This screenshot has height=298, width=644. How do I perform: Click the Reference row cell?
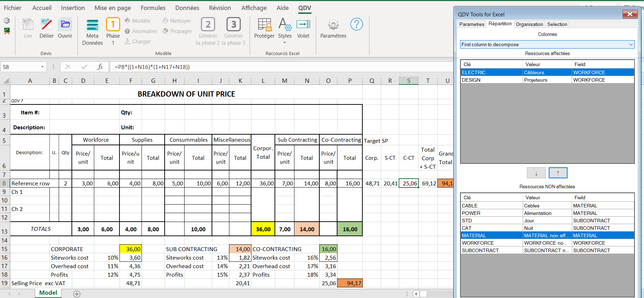point(30,183)
